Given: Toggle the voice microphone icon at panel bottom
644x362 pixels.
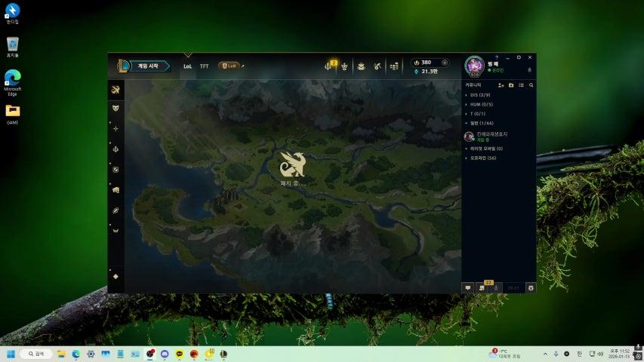Looking at the screenshot, I should tap(496, 287).
